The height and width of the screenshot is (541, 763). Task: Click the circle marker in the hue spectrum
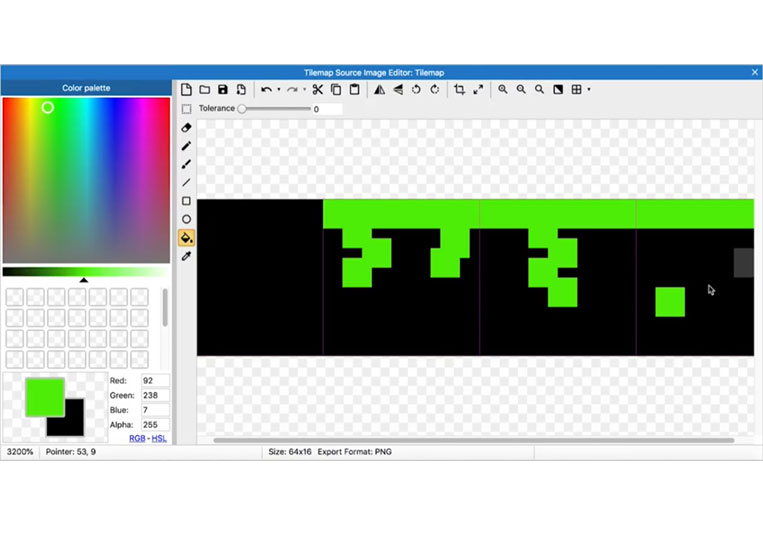[x=48, y=108]
